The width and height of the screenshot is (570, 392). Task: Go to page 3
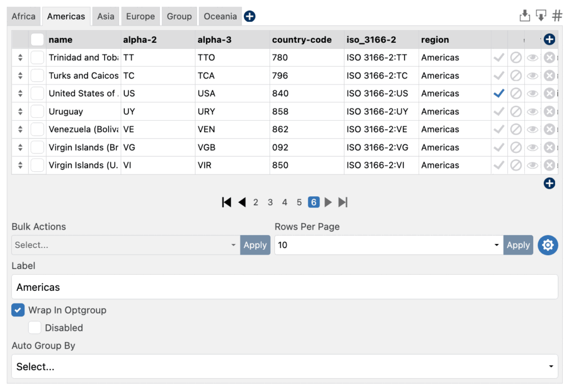(x=270, y=202)
